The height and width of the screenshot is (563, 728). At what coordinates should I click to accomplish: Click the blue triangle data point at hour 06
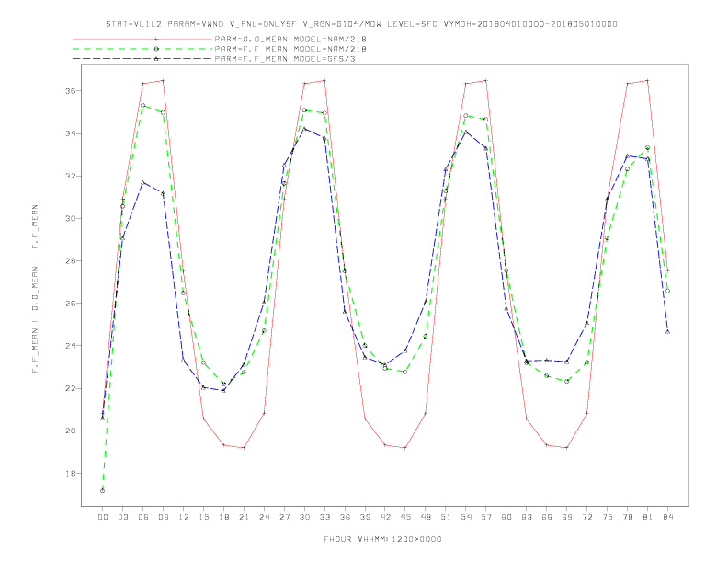point(143,182)
